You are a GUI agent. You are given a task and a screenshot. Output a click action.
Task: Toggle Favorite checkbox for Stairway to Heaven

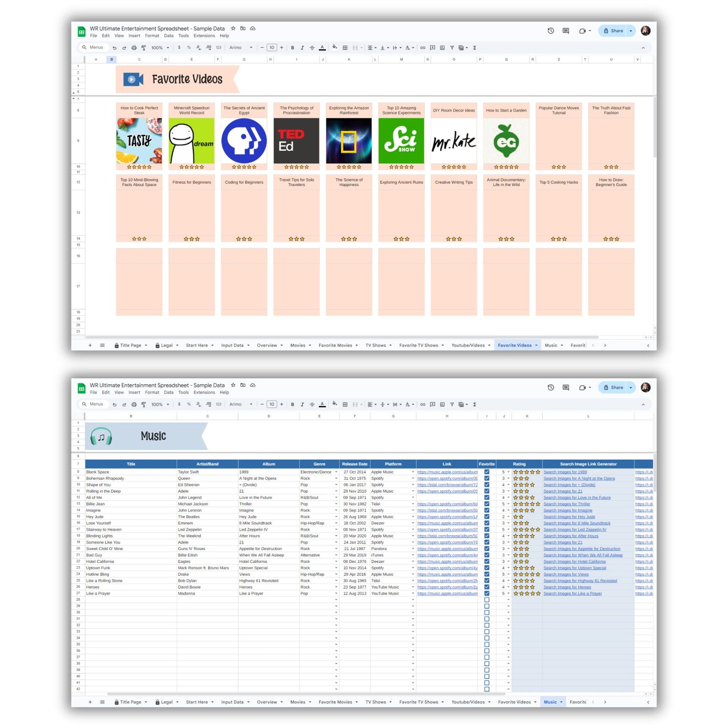tap(487, 530)
